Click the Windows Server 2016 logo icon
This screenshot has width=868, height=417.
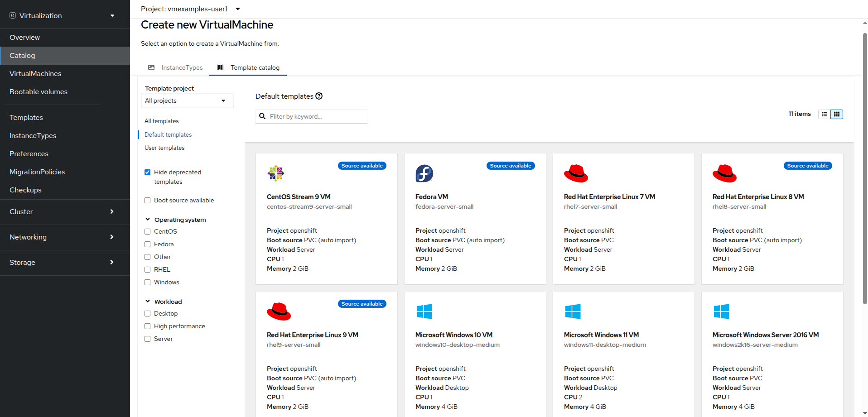tap(721, 312)
